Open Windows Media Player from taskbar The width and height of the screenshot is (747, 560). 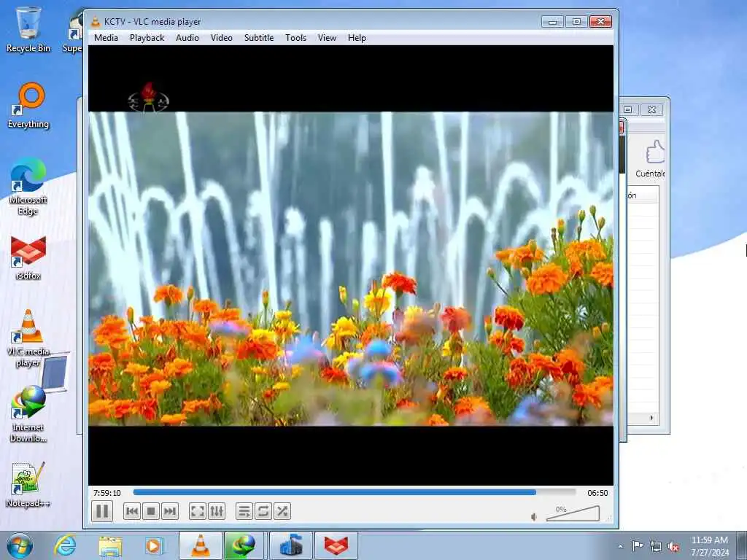click(155, 546)
